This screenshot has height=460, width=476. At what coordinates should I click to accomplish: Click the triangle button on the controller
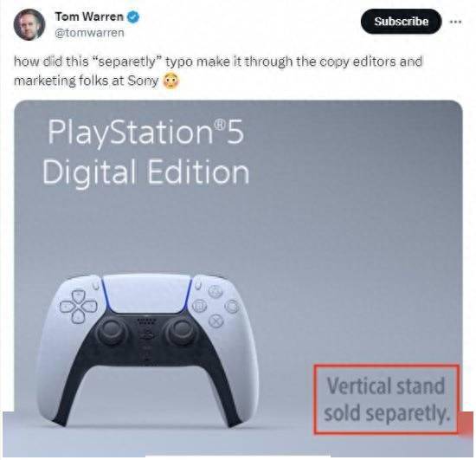pos(215,292)
